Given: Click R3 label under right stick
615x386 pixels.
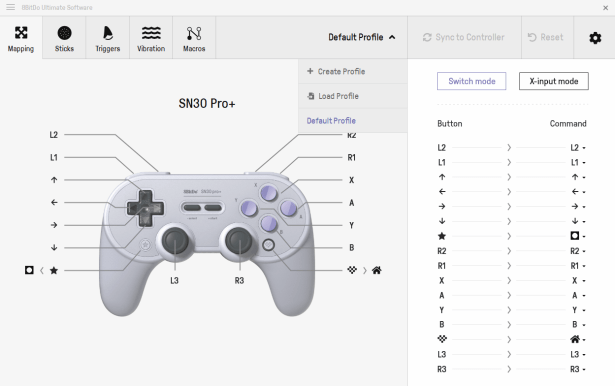Looking at the screenshot, I should tap(239, 280).
